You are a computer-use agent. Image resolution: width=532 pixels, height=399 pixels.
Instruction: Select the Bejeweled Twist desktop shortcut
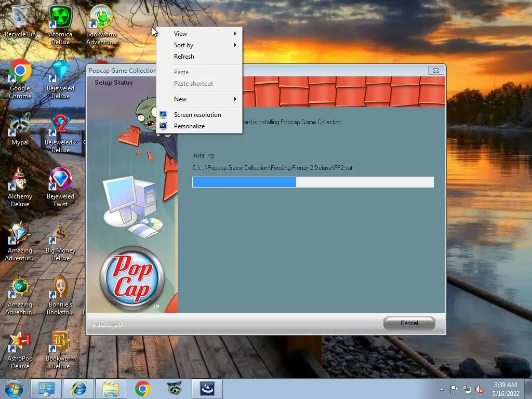coord(60,187)
